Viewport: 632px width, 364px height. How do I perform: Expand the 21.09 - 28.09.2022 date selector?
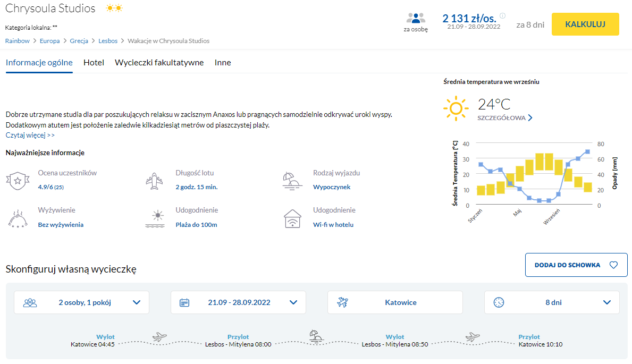pos(238,302)
